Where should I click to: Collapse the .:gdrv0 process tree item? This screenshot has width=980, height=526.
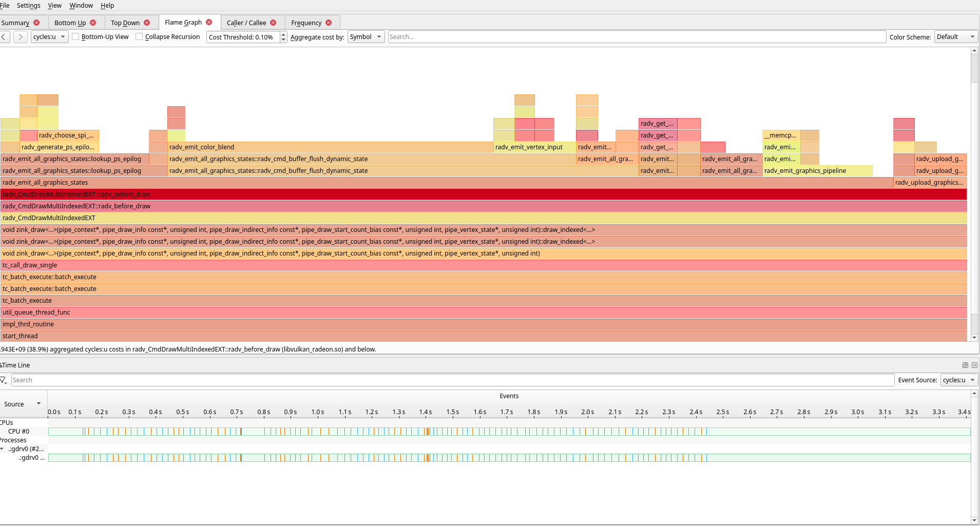pos(3,449)
